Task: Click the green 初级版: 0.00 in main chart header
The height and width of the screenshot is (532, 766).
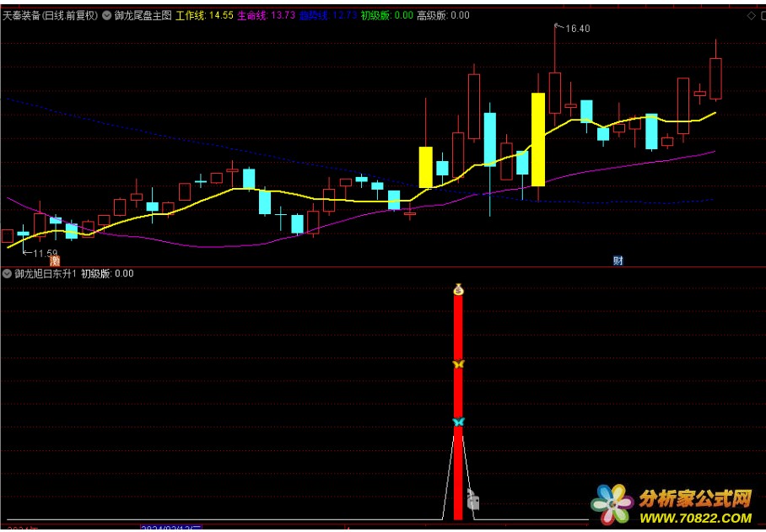Action: click(387, 16)
